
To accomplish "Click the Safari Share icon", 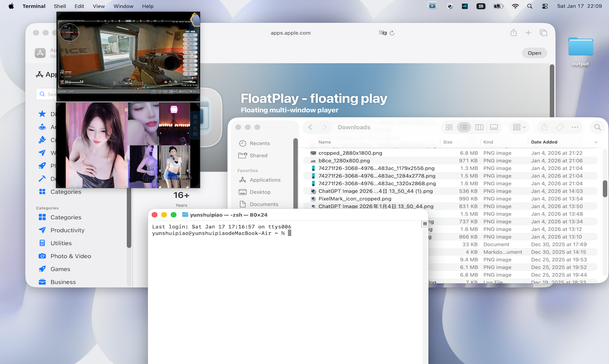I will tap(514, 33).
